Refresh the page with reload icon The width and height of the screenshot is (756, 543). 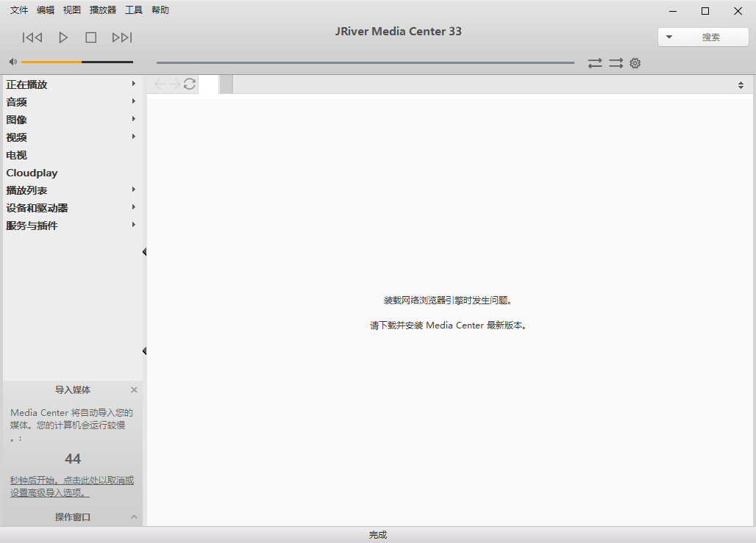tap(189, 84)
